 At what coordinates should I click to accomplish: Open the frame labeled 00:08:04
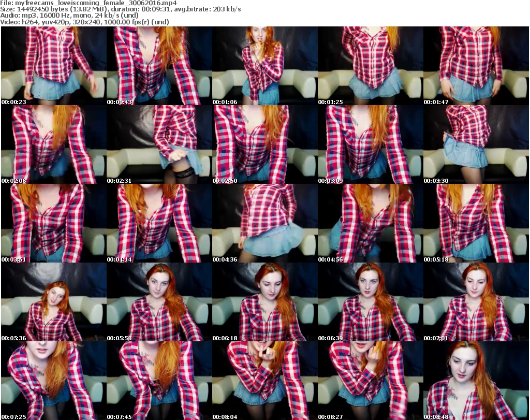coord(264,381)
